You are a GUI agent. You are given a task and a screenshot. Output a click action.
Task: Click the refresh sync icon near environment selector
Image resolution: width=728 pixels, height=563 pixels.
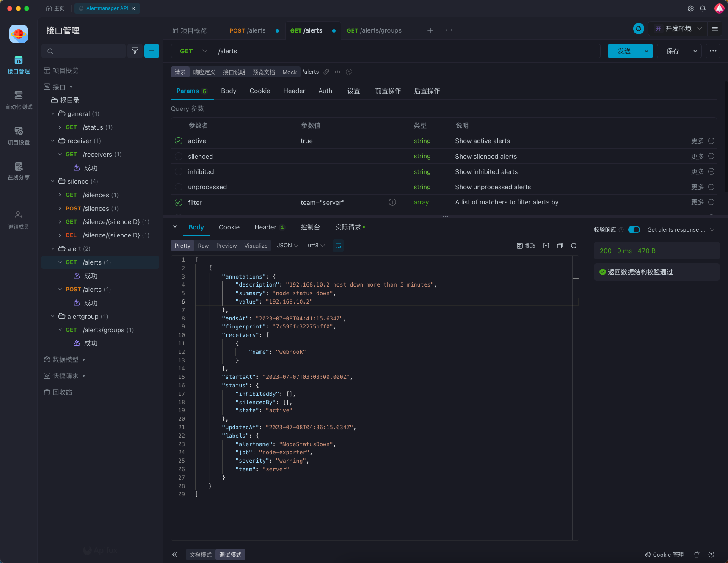point(638,29)
